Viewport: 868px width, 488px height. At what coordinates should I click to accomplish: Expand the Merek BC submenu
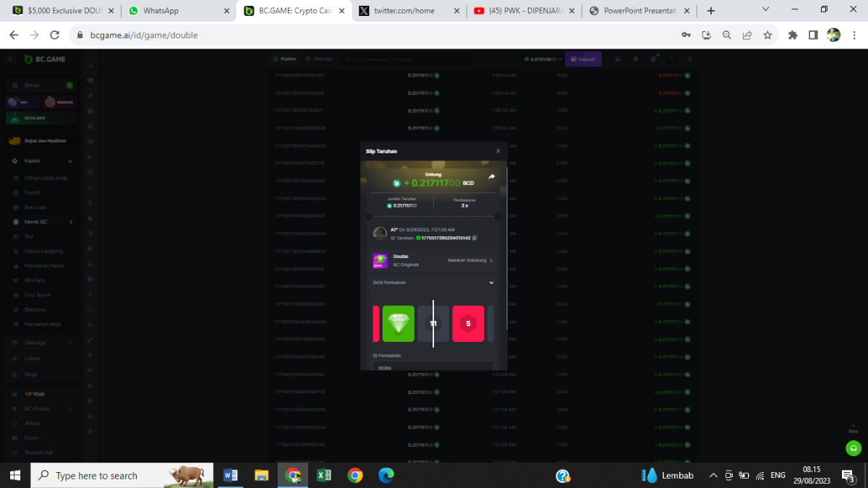pyautogui.click(x=70, y=222)
